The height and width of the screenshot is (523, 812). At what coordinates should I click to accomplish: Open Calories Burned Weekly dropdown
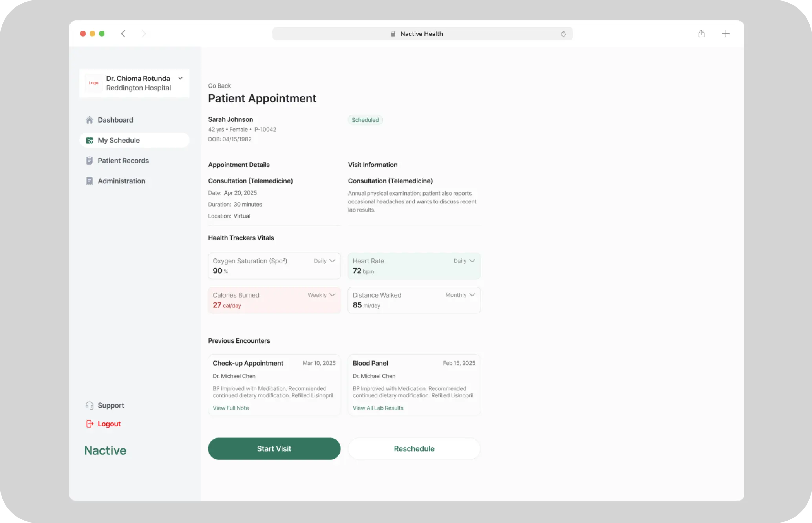pos(322,295)
